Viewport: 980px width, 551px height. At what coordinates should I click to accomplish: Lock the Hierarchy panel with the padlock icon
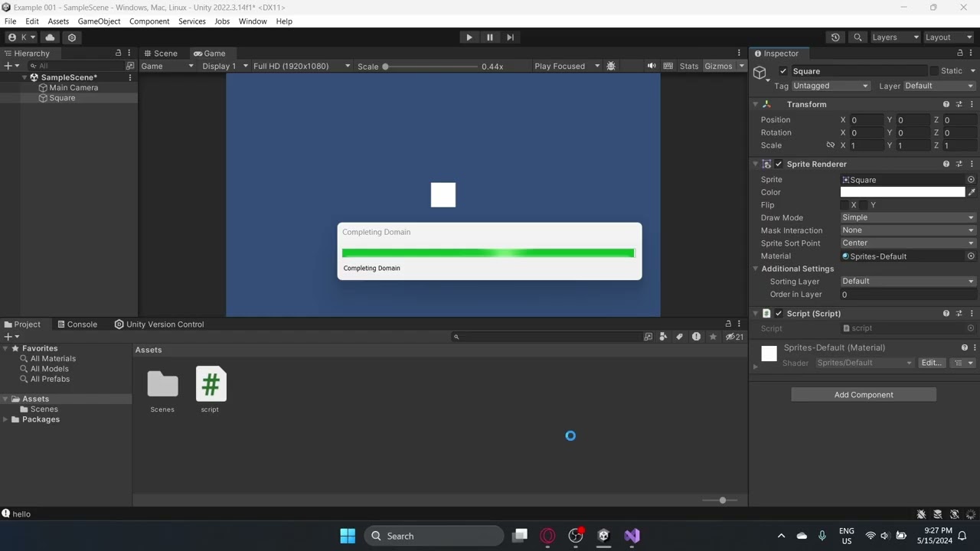118,53
